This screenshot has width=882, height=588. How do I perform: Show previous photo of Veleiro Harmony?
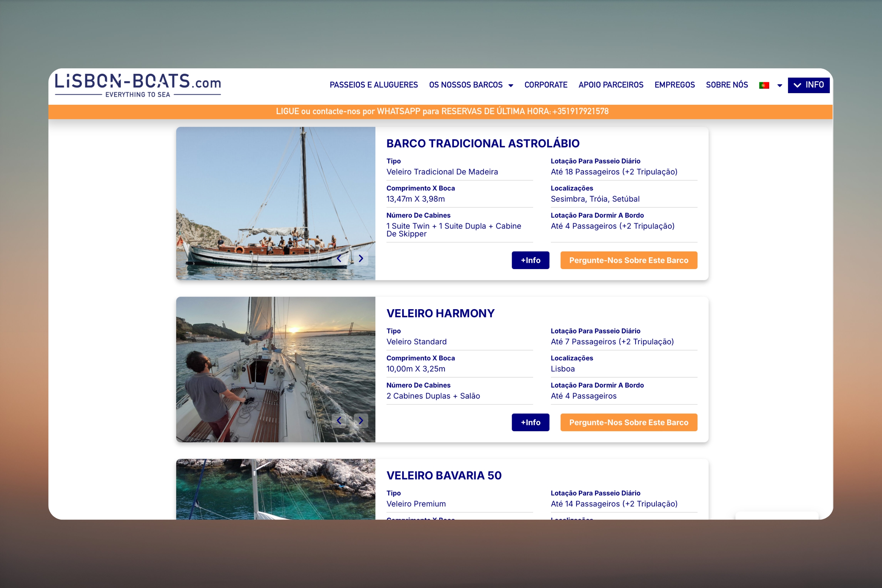click(x=339, y=420)
